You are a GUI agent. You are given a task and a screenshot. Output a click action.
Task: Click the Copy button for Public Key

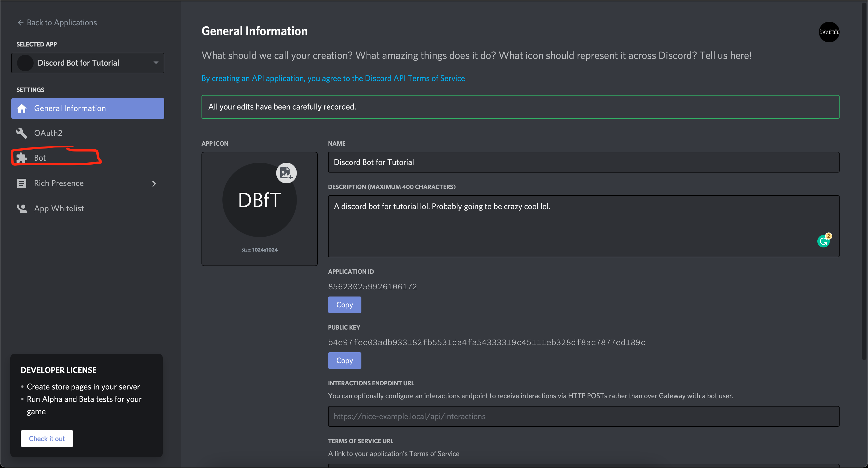pos(344,360)
